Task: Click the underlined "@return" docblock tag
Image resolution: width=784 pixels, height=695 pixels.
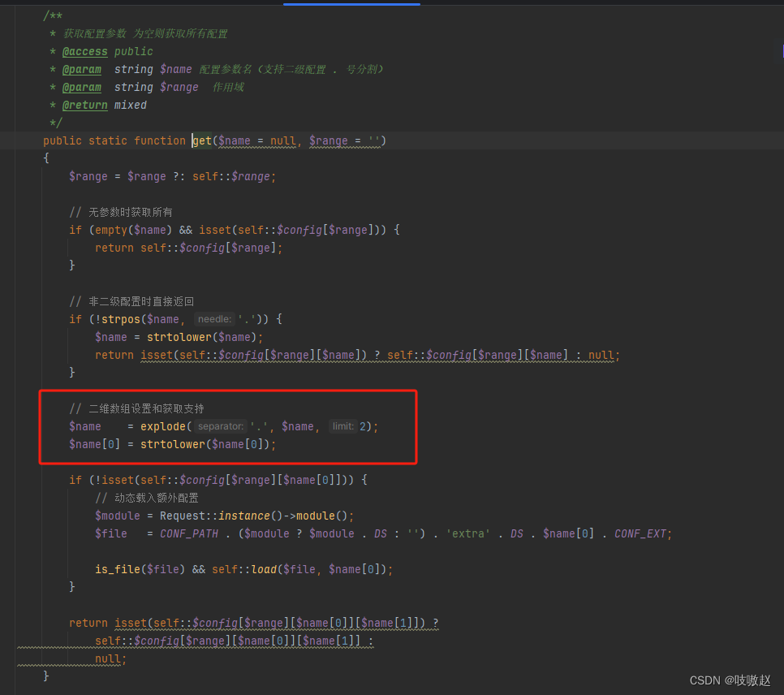Action: click(x=84, y=105)
